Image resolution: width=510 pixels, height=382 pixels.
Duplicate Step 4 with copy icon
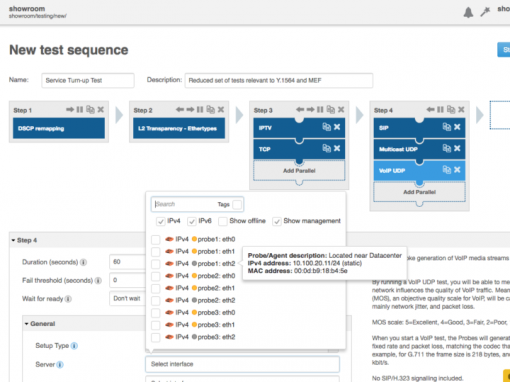click(x=451, y=109)
